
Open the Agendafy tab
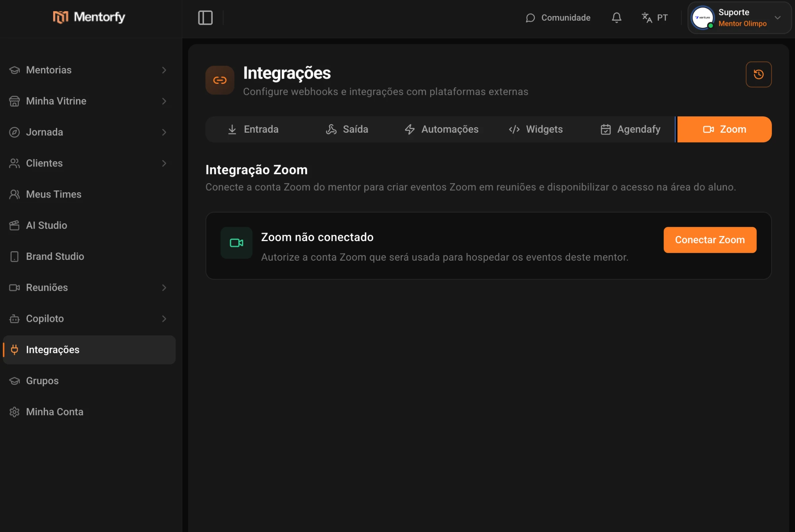[630, 129]
